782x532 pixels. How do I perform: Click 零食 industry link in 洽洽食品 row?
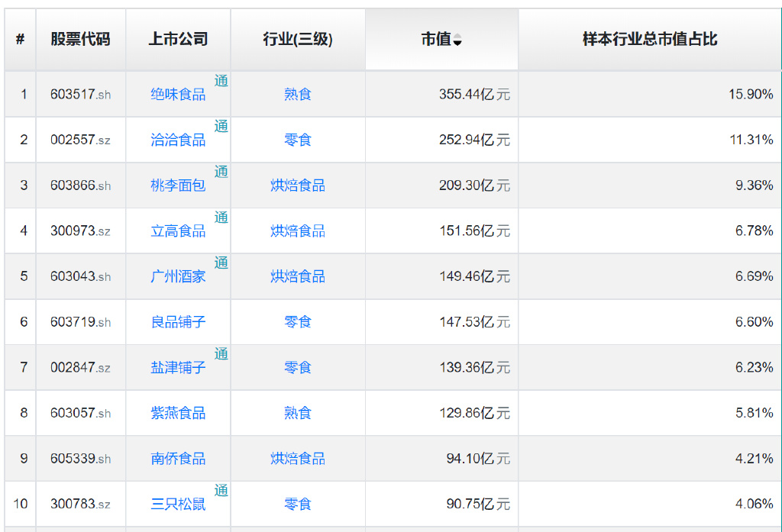click(298, 140)
